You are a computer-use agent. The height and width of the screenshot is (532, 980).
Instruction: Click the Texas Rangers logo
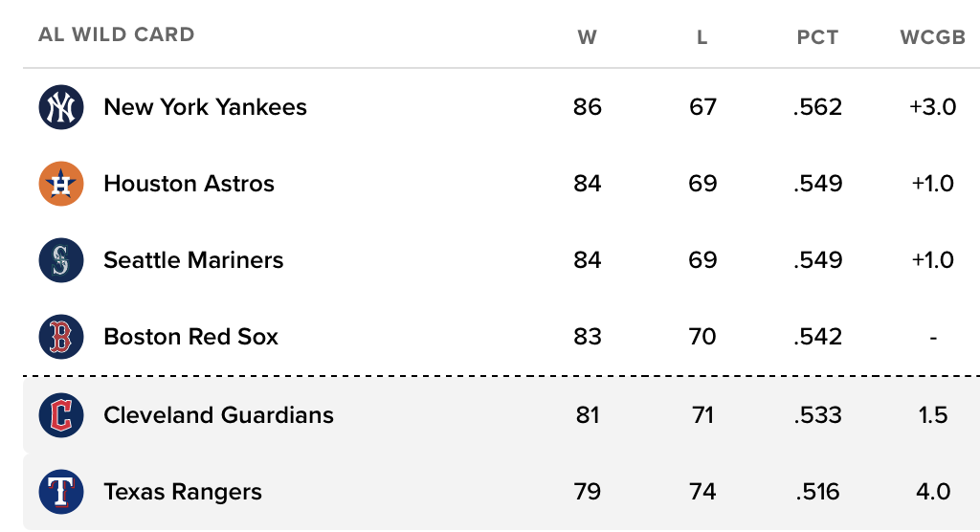pyautogui.click(x=61, y=492)
